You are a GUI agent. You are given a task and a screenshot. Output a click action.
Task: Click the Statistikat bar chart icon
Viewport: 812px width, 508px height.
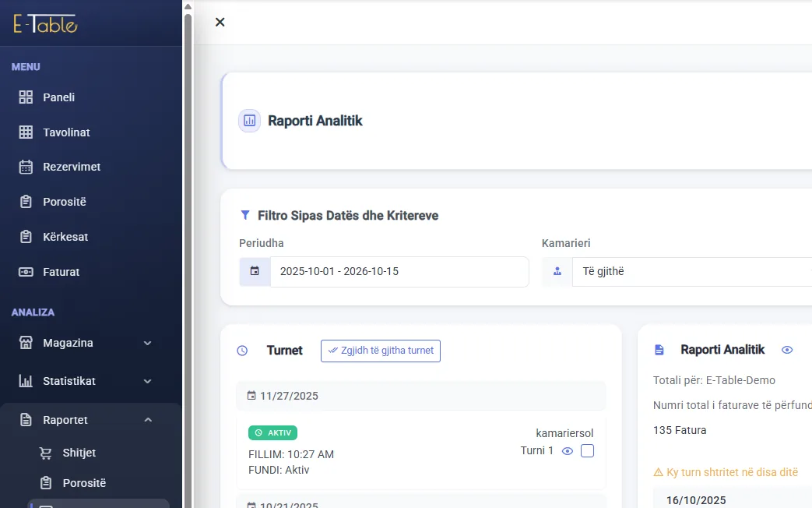[x=26, y=381]
